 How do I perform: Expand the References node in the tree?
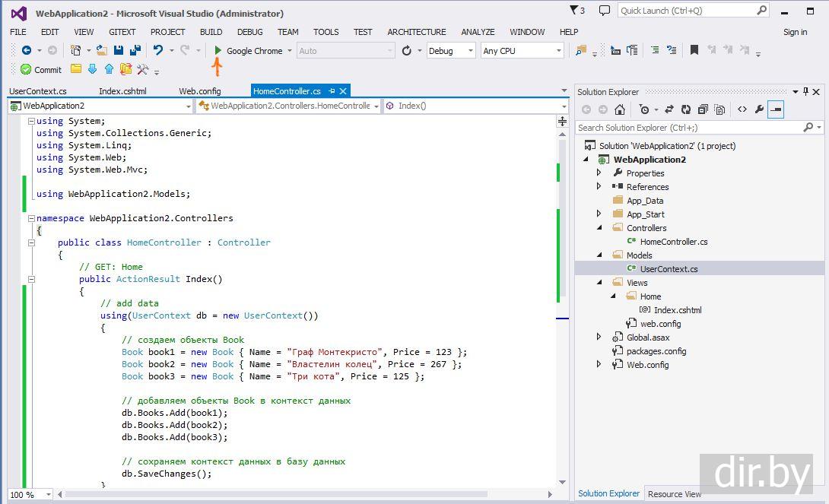[x=599, y=187]
